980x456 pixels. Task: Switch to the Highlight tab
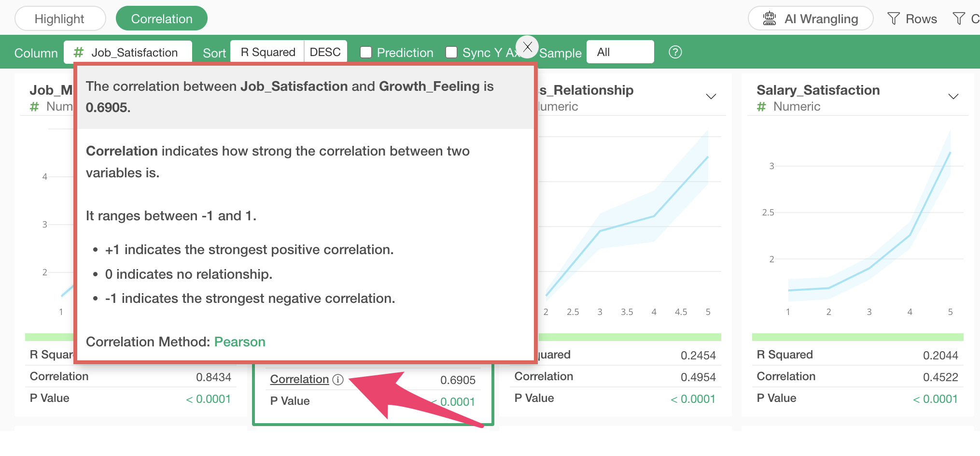60,19
